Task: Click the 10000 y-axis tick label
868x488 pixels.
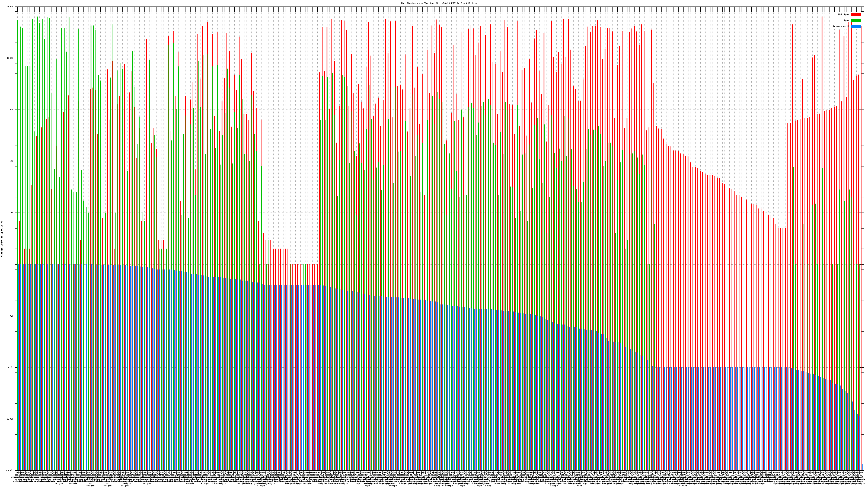Action: click(x=11, y=58)
